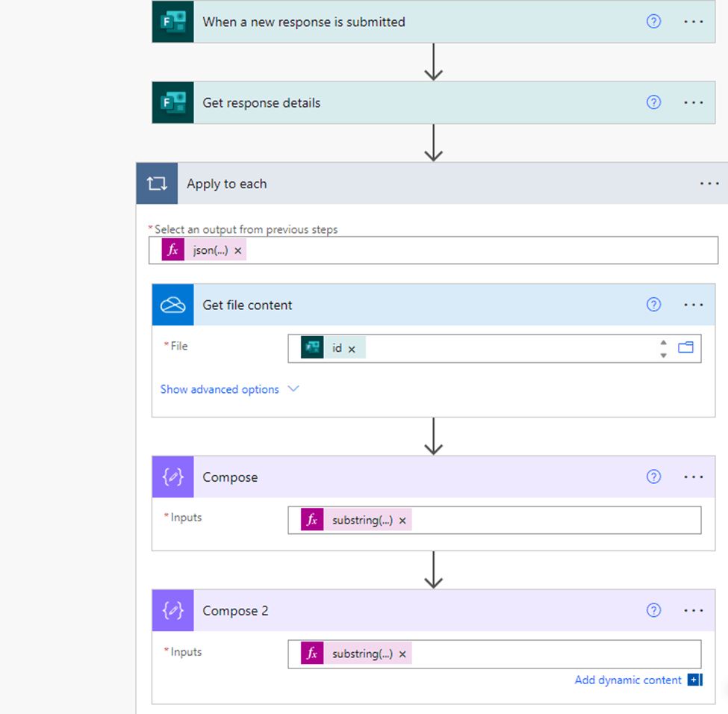Remove substring(...) token in Compose inputs
Screen dimensions: 728x714
pyautogui.click(x=402, y=521)
